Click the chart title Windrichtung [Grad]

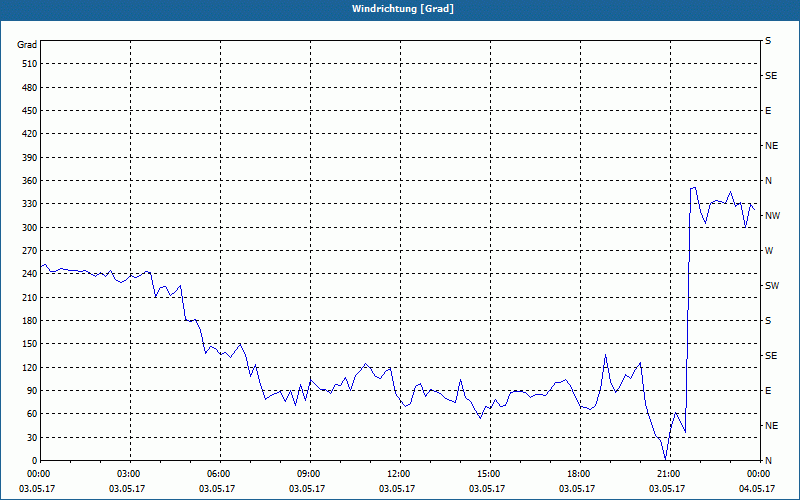coord(403,9)
